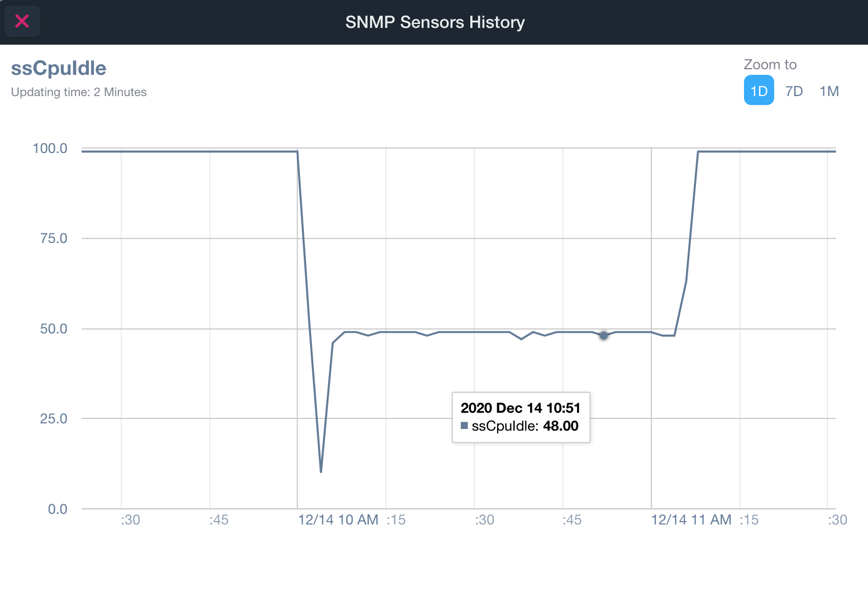Viewport: 868px width, 601px height.
Task: Click the 100.0 y-axis label
Action: [x=50, y=148]
